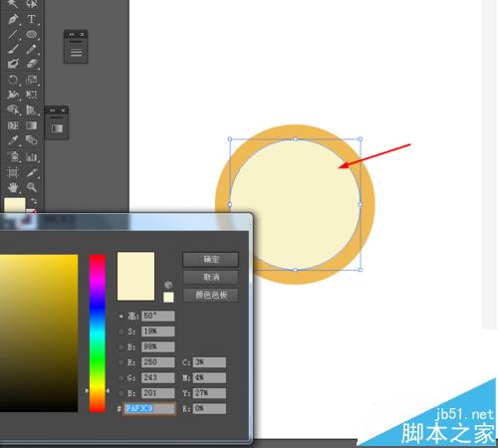
Task: Select the Shape Builder tool
Action: (13, 110)
